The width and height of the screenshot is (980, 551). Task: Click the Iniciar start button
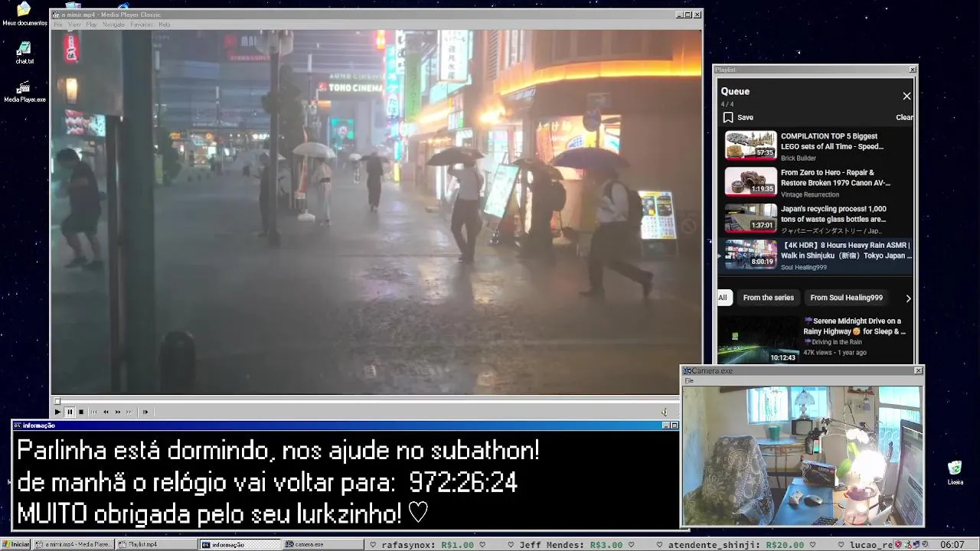click(16, 544)
